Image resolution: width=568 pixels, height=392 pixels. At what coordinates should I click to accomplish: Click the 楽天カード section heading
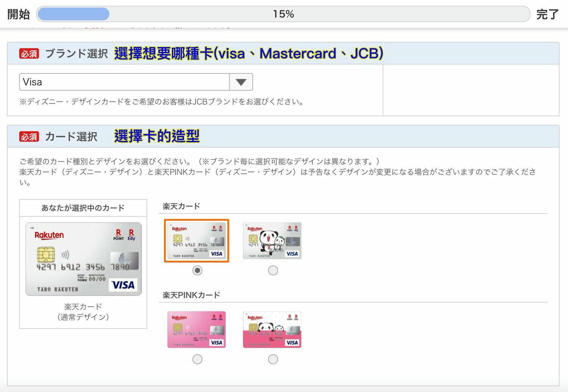click(x=181, y=206)
